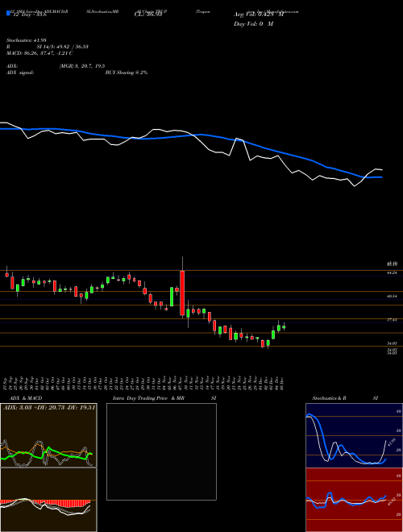403x532 pixels.
Task: Click the tallest red candlestick in the price chart
Action: [x=182, y=293]
